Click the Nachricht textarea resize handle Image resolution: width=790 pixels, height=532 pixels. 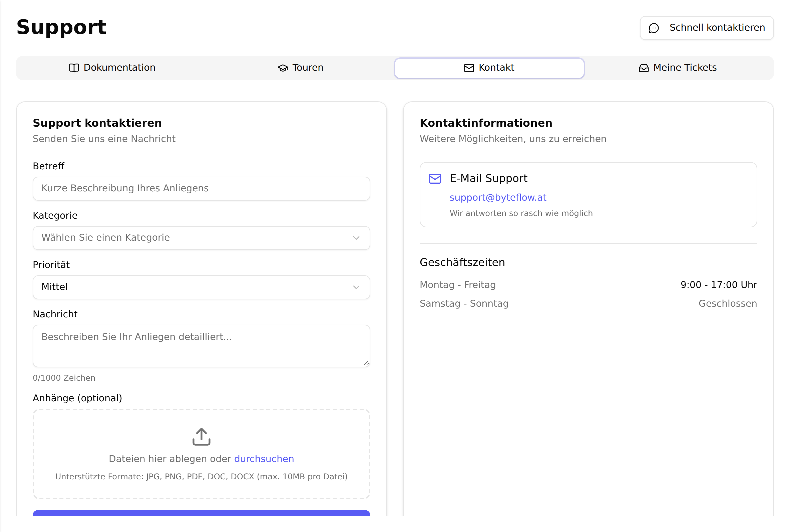click(366, 363)
